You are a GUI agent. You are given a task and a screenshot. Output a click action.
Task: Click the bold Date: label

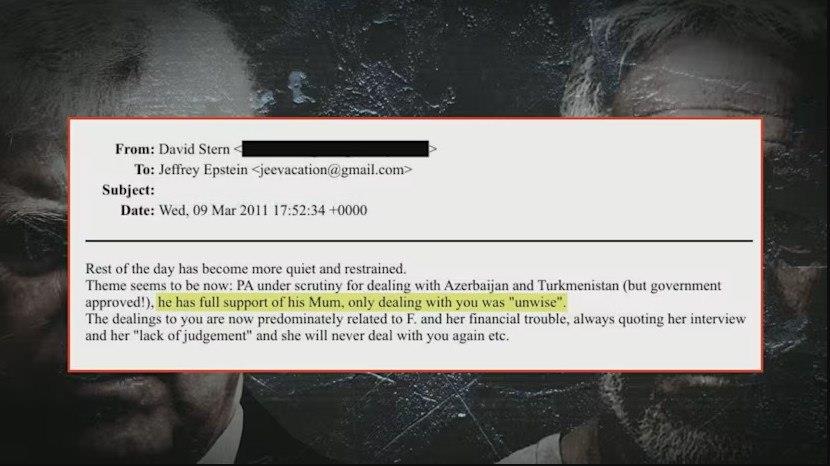click(138, 210)
